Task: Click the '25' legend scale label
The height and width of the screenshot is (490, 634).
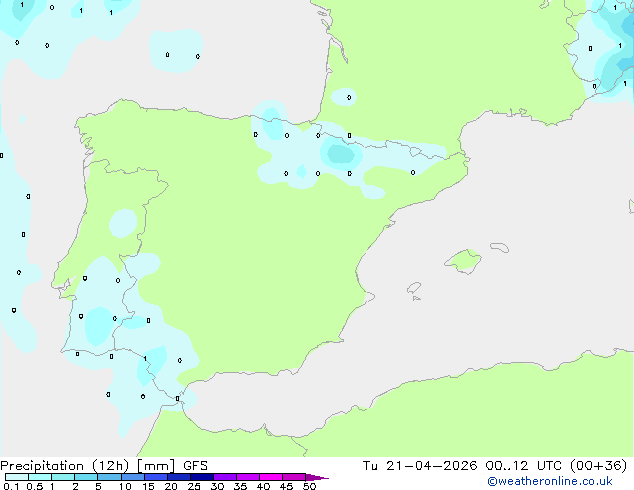Action: 194,486
